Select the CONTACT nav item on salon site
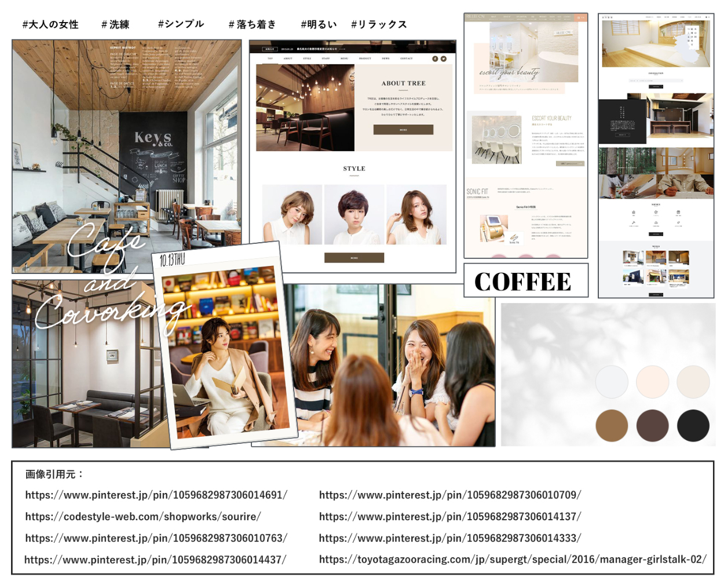 (407, 59)
